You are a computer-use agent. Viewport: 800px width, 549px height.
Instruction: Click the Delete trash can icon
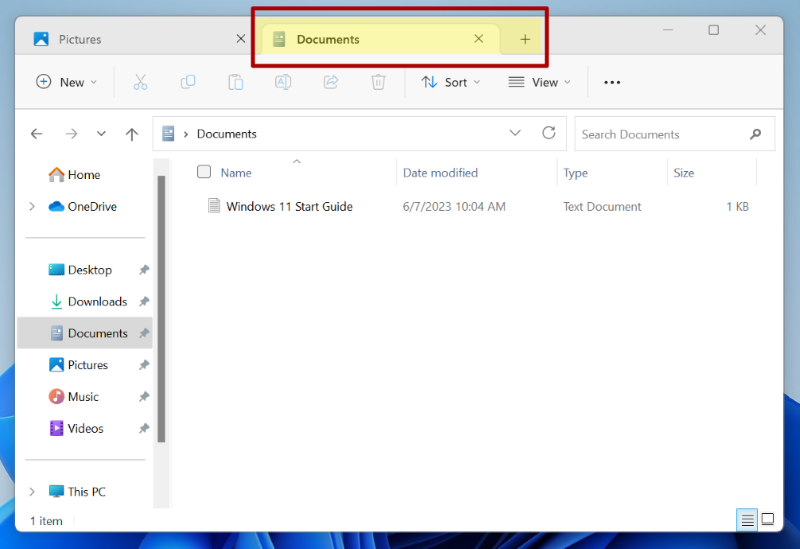[x=378, y=82]
